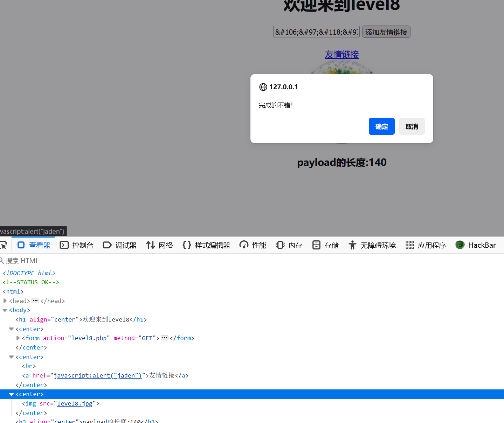Viewport: 504px width, 423px height.
Task: Dismiss the alert with 取消
Action: click(412, 126)
